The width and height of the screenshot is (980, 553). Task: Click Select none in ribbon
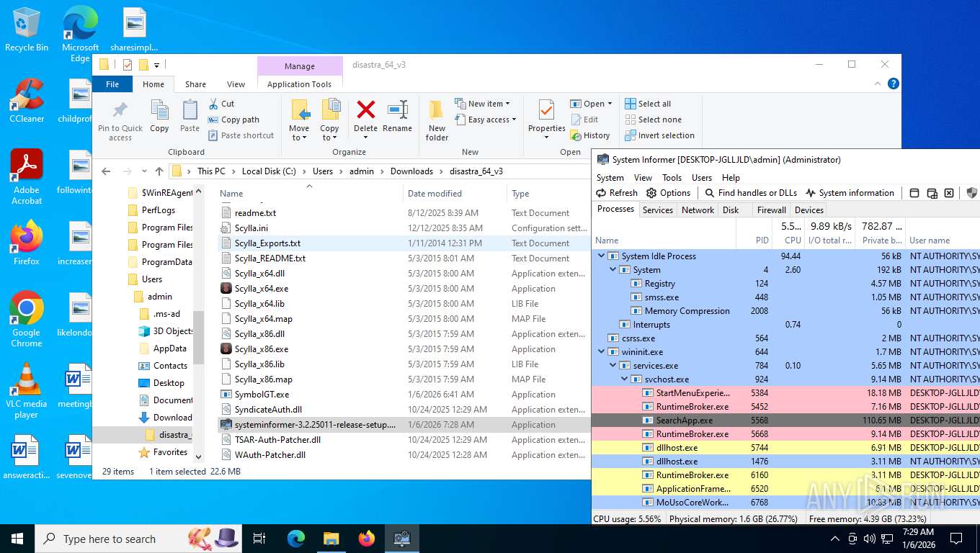point(652,120)
